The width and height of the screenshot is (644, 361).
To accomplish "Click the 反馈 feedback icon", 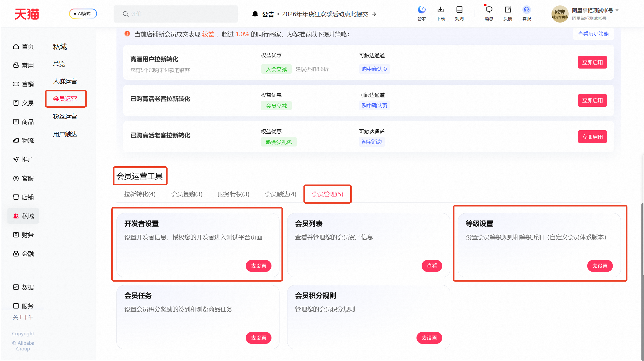I will [508, 10].
